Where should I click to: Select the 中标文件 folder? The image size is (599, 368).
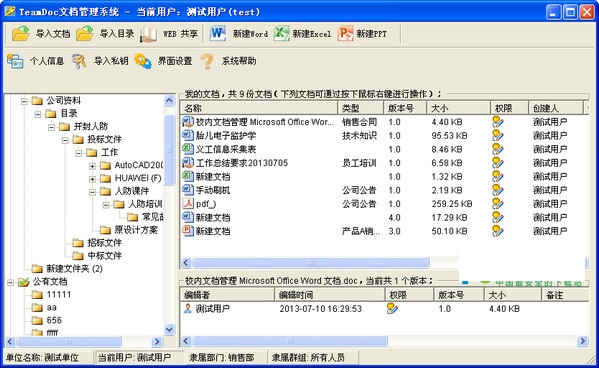pyautogui.click(x=104, y=256)
